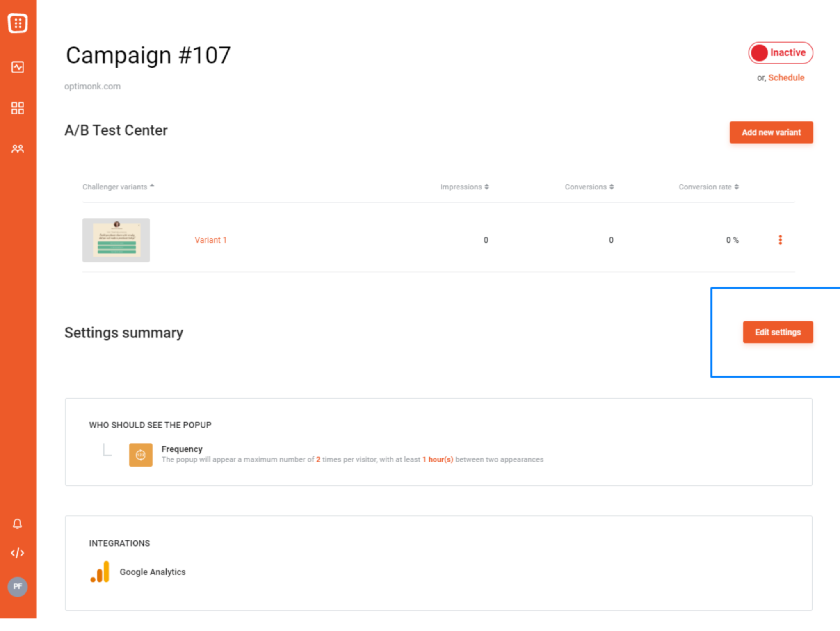Image resolution: width=840 pixels, height=631 pixels.
Task: Click the OptiMonk logo icon
Action: pos(18,23)
